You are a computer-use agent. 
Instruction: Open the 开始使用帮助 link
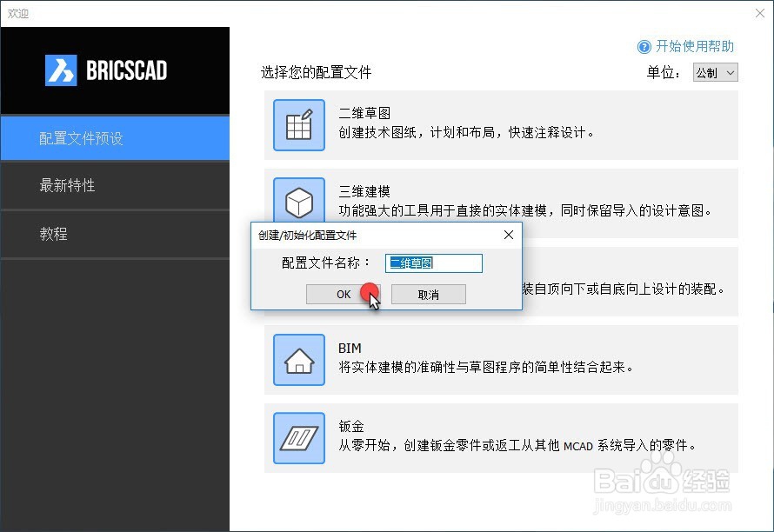click(x=695, y=46)
